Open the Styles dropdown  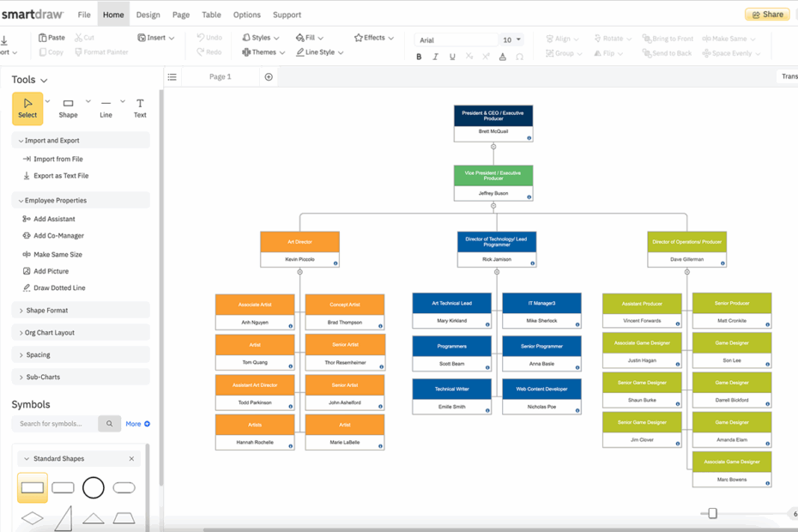(x=261, y=38)
